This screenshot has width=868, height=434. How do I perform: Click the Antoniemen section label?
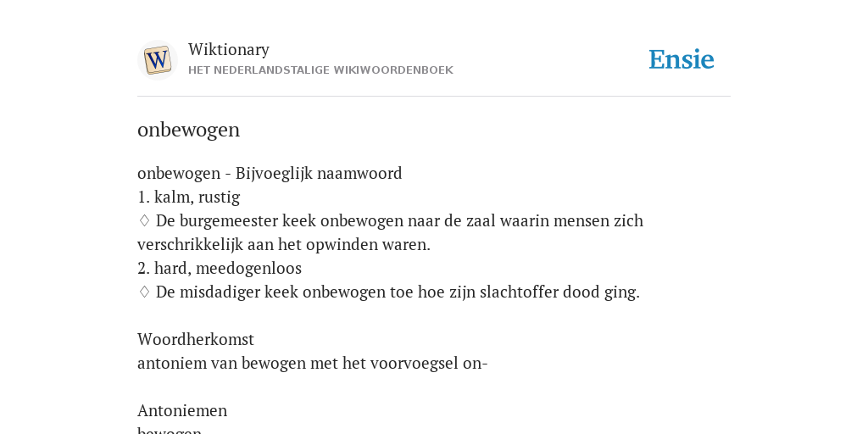(x=182, y=411)
